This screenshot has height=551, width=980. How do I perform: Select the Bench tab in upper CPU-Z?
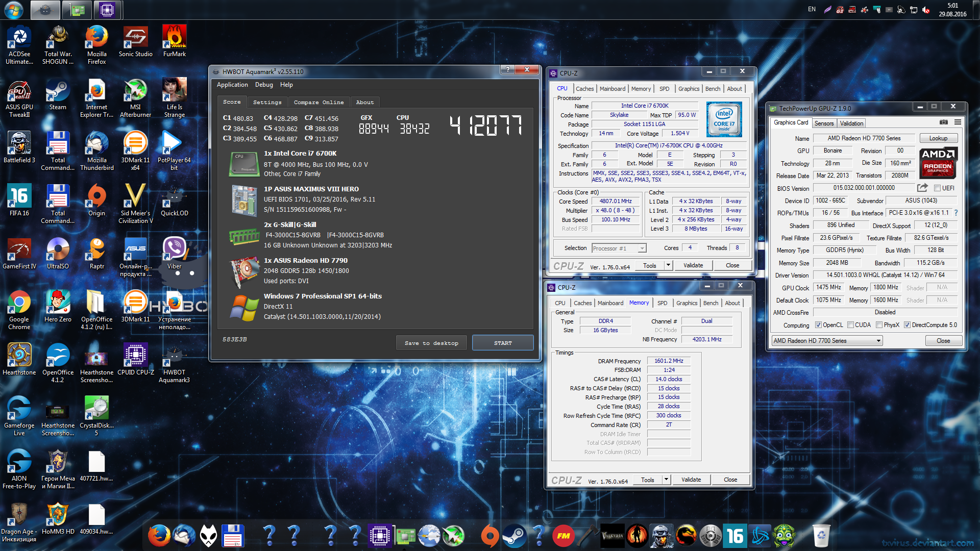tap(713, 89)
